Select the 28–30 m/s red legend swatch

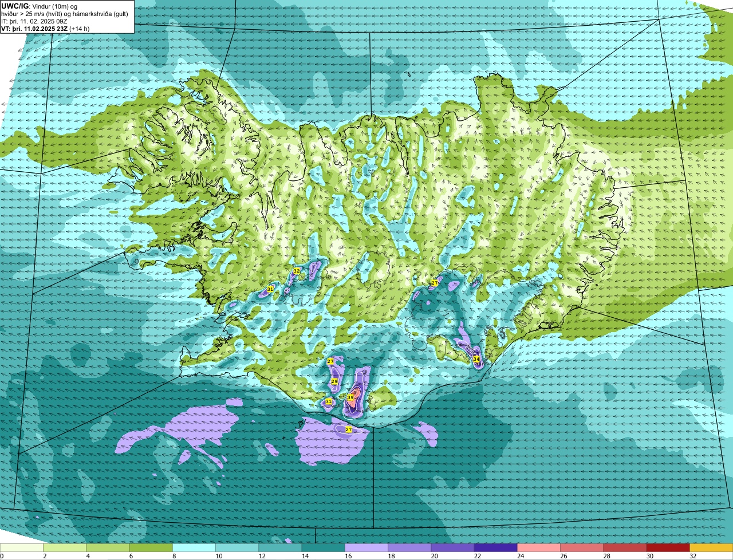pos(625,547)
